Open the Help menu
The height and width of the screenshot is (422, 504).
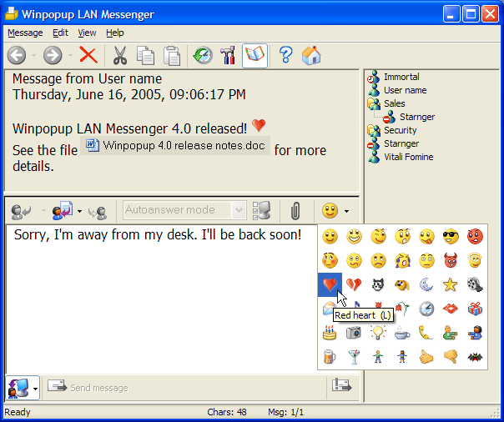tap(115, 33)
